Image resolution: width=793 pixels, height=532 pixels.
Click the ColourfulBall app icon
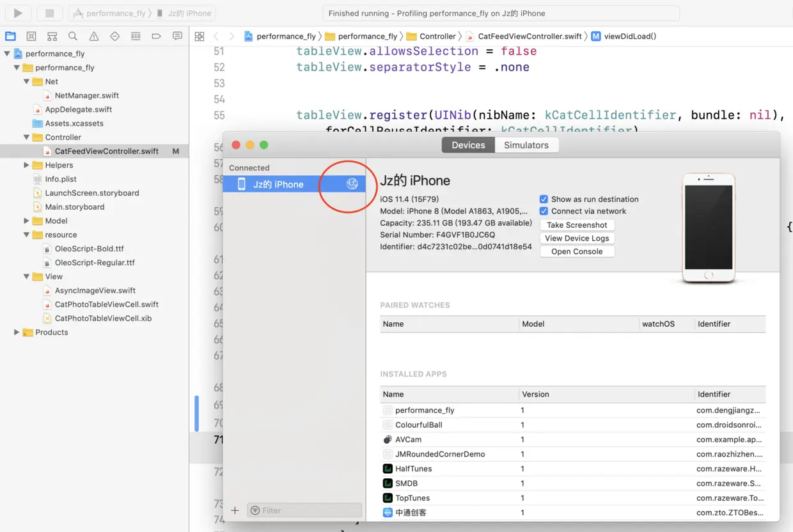click(388, 425)
